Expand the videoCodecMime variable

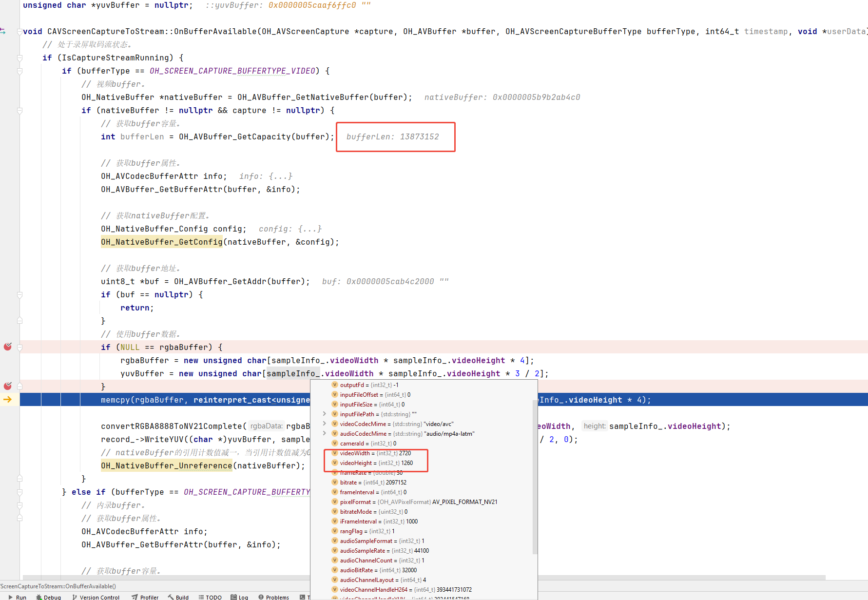pyautogui.click(x=325, y=424)
